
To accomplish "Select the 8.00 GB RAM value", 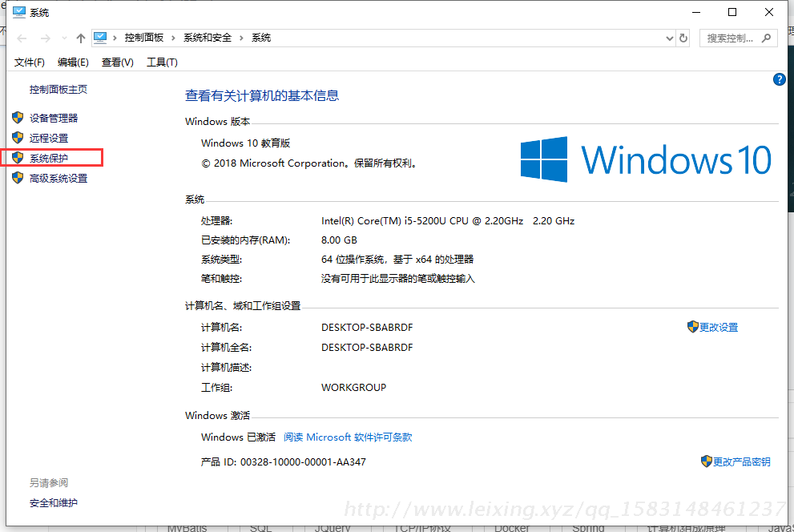I will [x=339, y=240].
